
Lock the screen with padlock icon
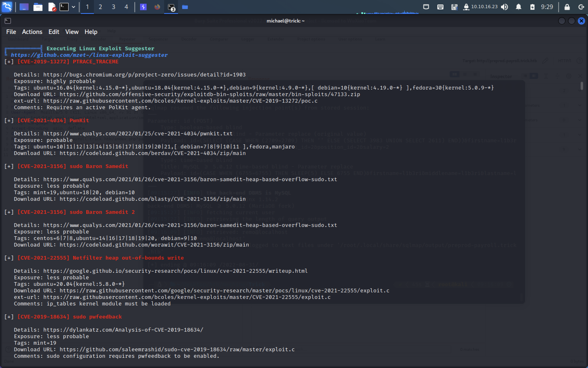pyautogui.click(x=567, y=7)
